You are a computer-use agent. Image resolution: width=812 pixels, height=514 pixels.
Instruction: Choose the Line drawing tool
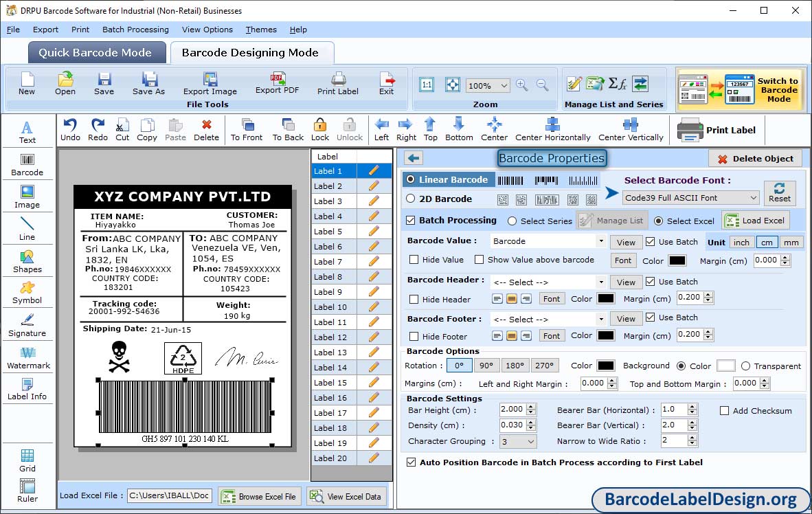(27, 229)
